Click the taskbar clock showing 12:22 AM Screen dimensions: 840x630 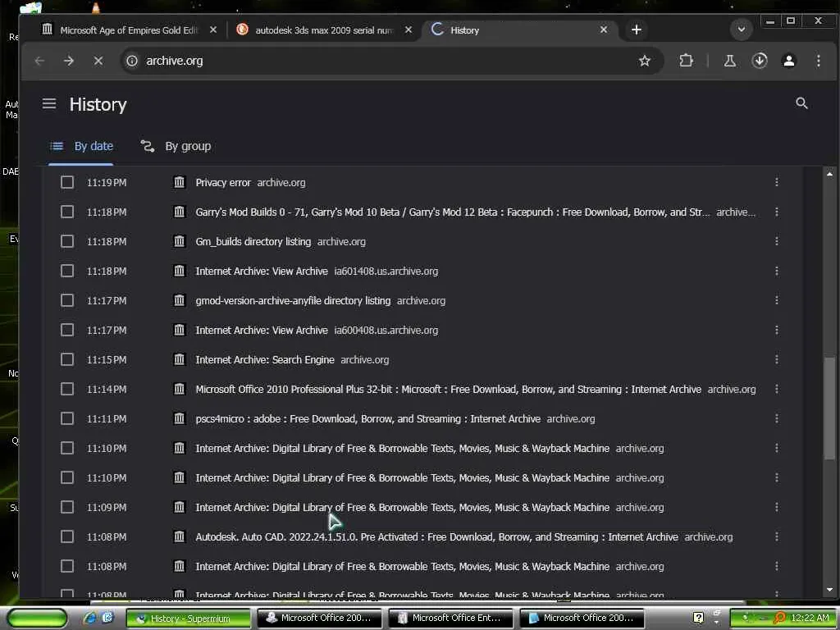click(810, 618)
